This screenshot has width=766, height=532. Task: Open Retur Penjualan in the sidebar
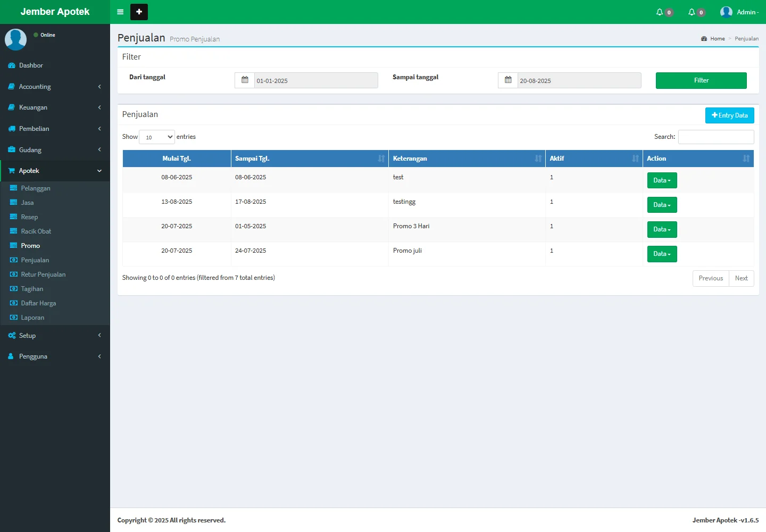(43, 275)
